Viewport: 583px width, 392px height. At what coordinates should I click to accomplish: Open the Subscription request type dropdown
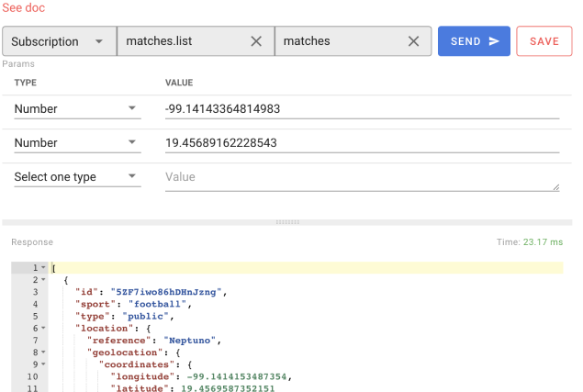coord(59,41)
